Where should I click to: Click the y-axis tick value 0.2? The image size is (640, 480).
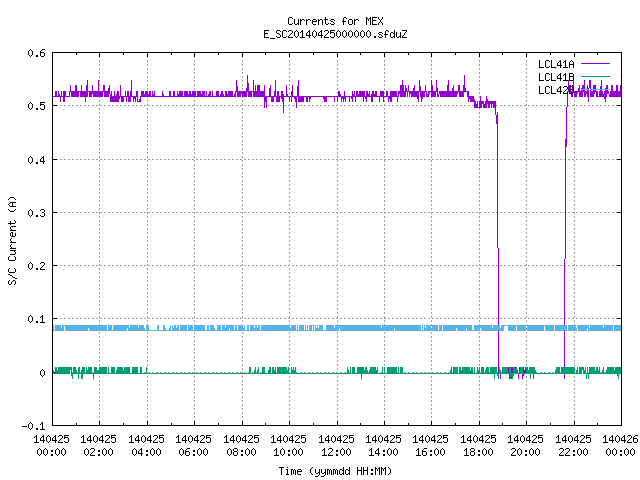(x=36, y=266)
